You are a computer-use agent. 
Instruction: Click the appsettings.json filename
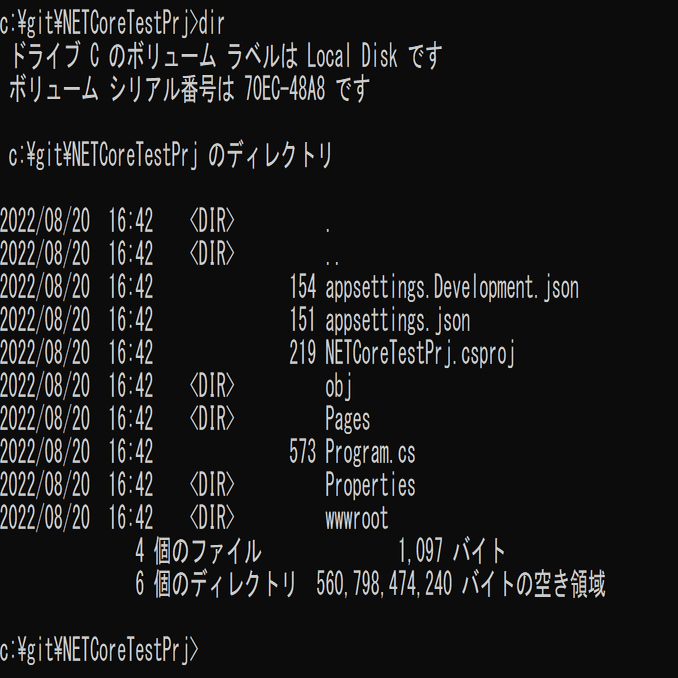click(x=397, y=321)
